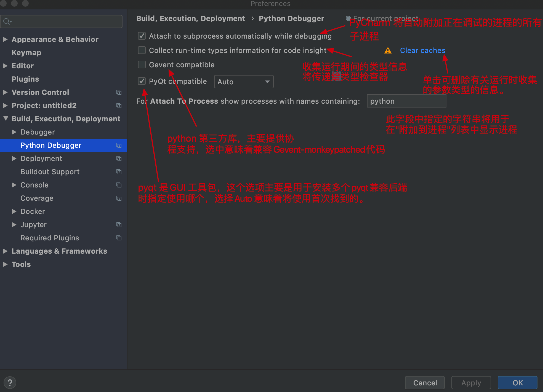The width and height of the screenshot is (543, 392).
Task: Open the PyQt Auto dropdown
Action: point(244,82)
